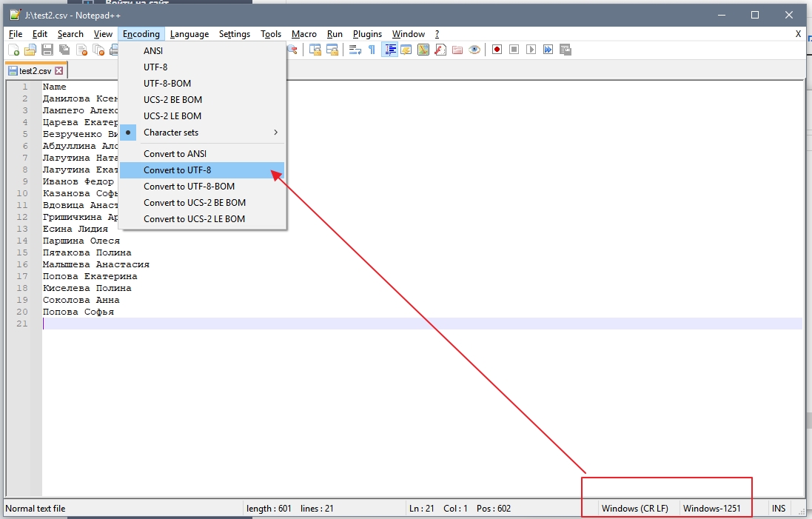Close the open Encoding menu header
This screenshot has height=519, width=812.
[x=141, y=33]
